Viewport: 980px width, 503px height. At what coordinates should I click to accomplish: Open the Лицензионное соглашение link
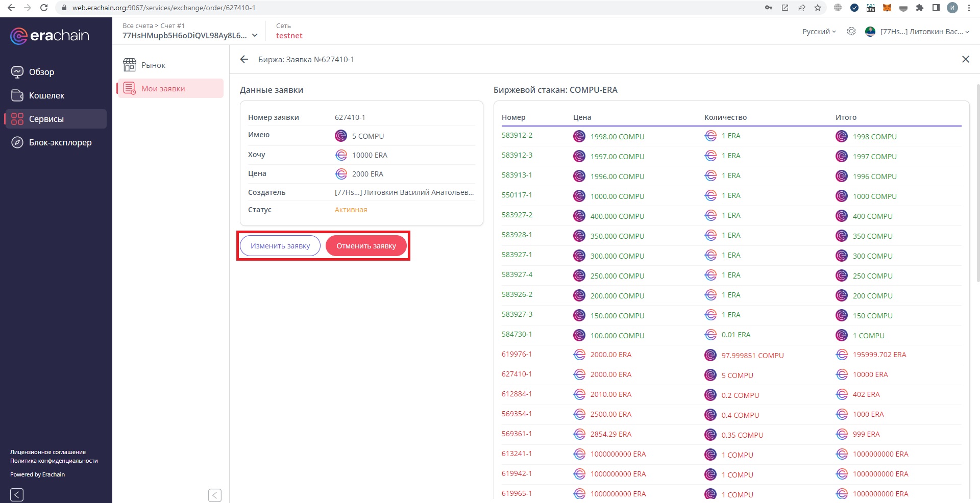(x=48, y=452)
